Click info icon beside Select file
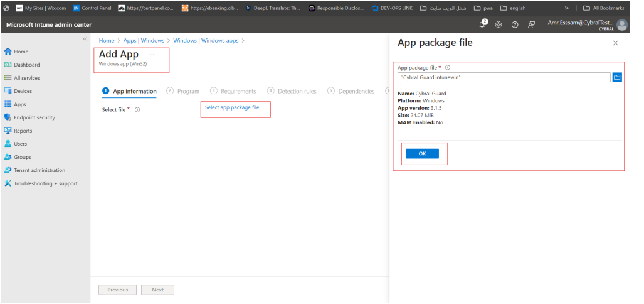The height and width of the screenshot is (304, 644). (x=137, y=109)
